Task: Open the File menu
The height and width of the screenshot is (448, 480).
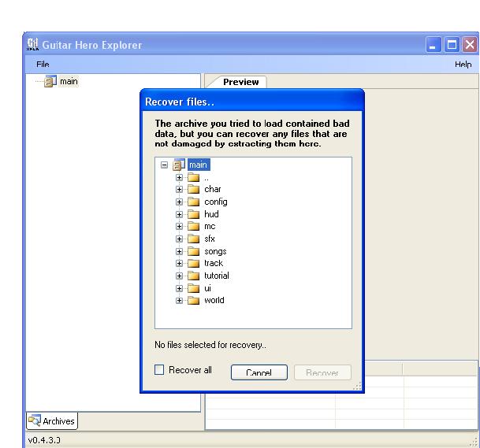Action: coord(43,65)
